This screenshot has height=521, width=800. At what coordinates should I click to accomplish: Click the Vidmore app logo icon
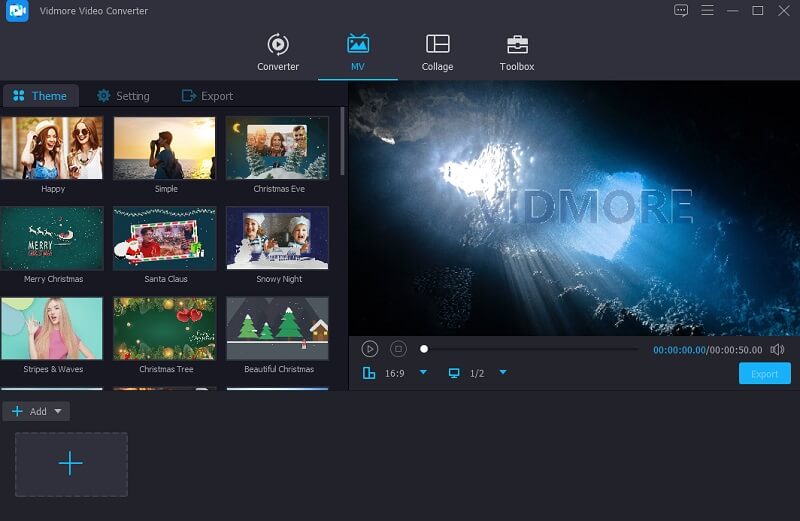(x=17, y=11)
